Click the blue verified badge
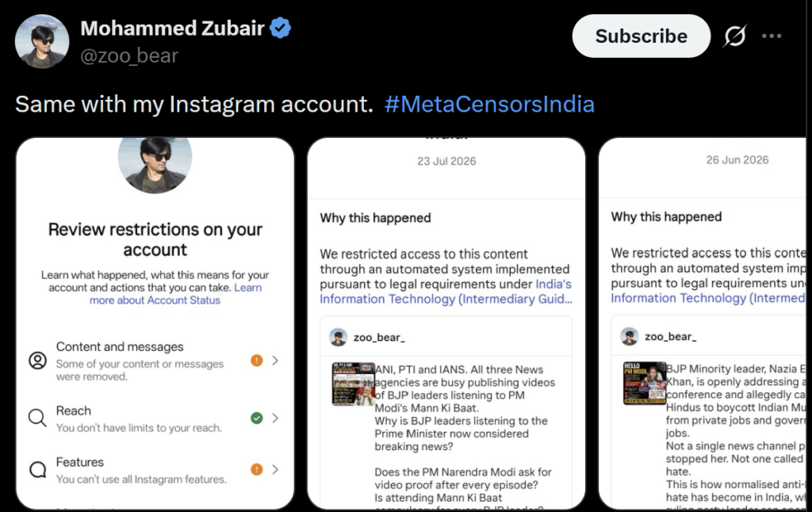 (281, 28)
